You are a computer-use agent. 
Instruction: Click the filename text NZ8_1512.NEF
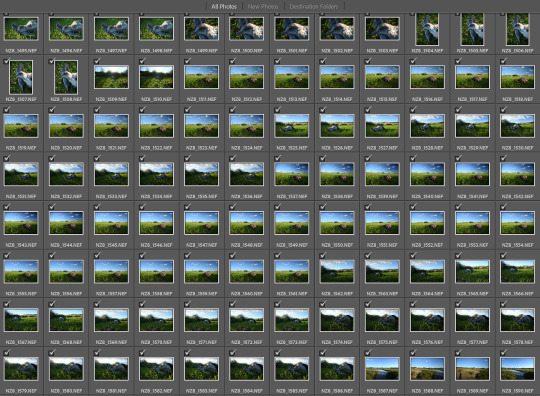click(247, 99)
